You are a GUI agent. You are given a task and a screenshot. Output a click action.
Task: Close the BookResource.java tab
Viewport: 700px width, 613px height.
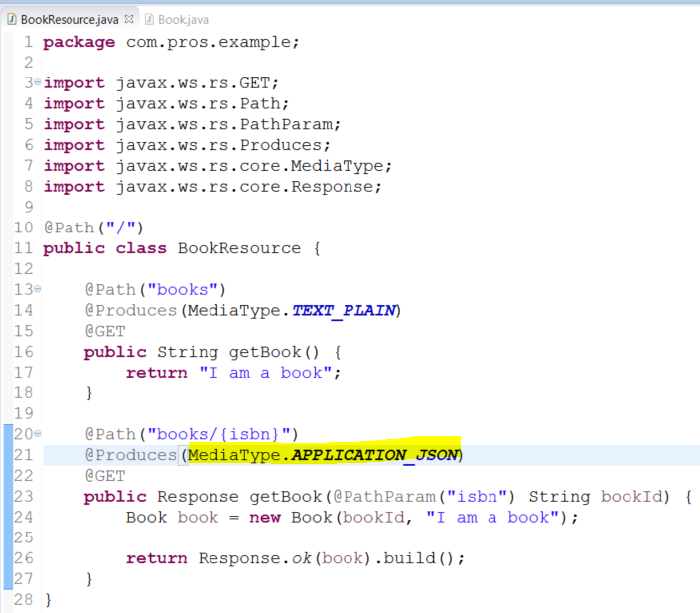pyautogui.click(x=129, y=19)
